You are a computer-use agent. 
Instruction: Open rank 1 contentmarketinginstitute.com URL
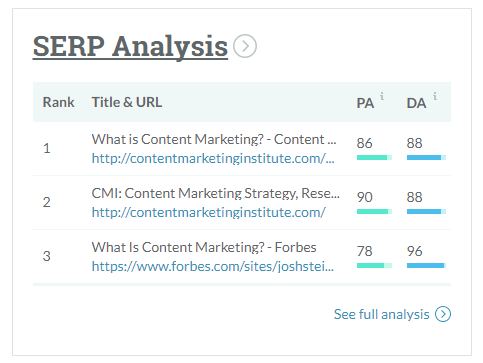click(213, 159)
